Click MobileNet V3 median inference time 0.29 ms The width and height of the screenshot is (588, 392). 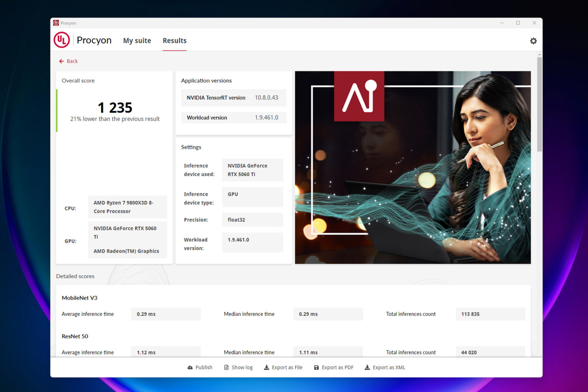328,314
